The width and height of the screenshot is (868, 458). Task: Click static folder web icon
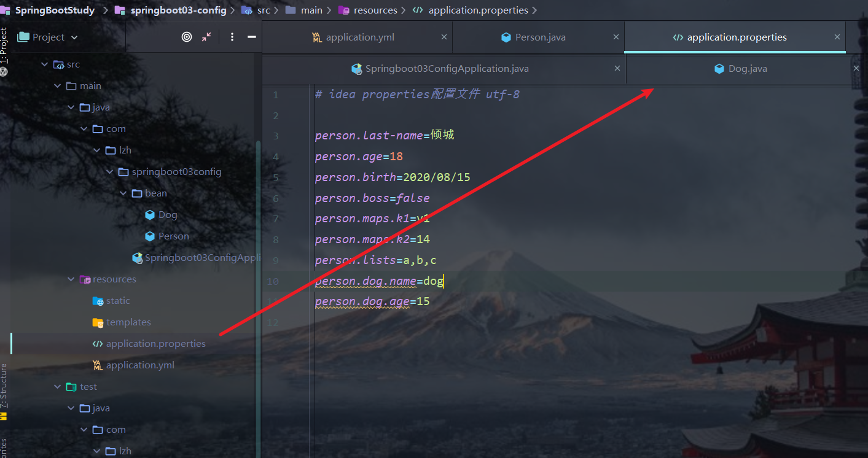98,301
